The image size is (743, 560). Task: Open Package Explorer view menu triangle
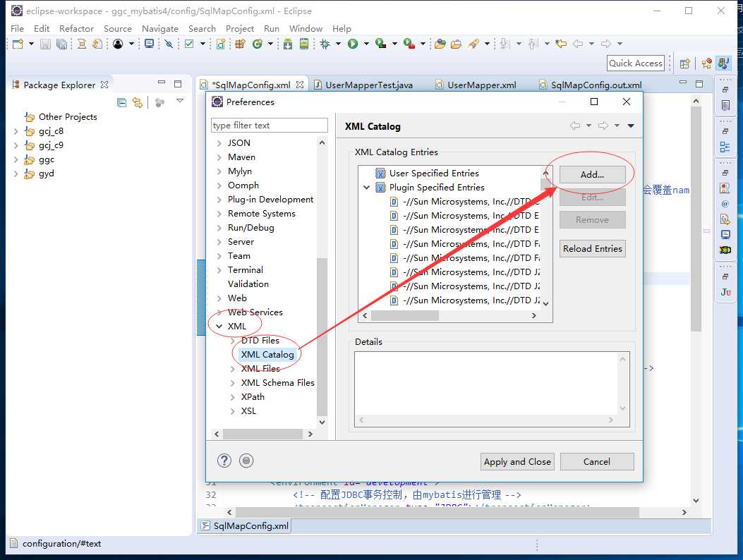click(x=180, y=101)
